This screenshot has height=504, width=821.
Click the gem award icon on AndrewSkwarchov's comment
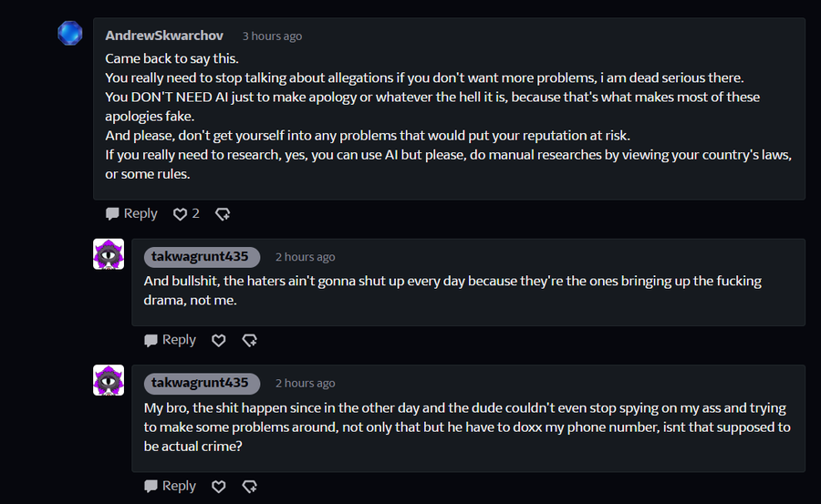click(223, 214)
